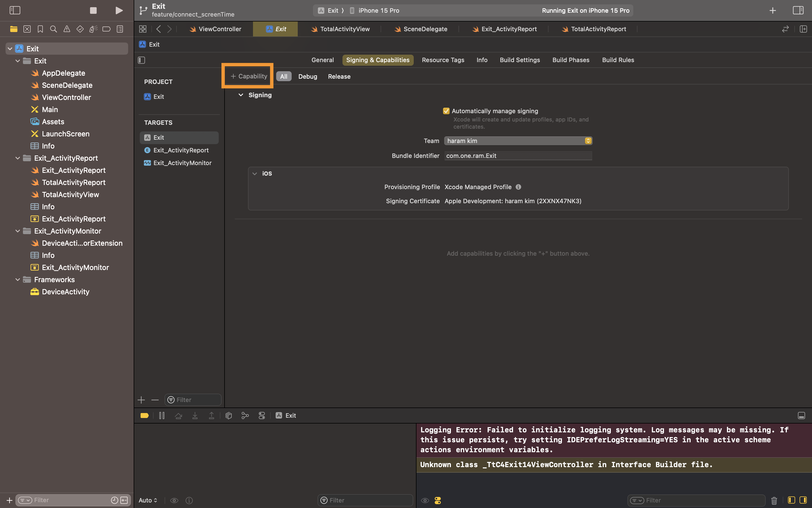Click the Run play button
The height and width of the screenshot is (508, 812).
pyautogui.click(x=119, y=10)
